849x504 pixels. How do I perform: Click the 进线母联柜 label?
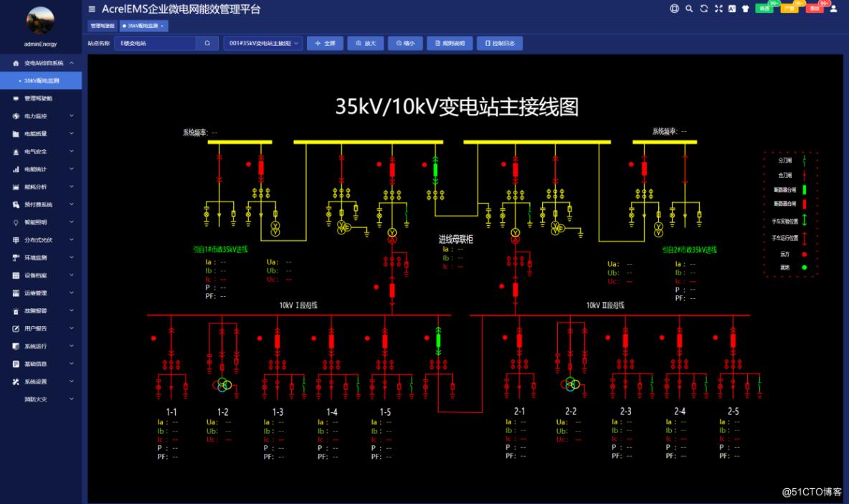[456, 239]
